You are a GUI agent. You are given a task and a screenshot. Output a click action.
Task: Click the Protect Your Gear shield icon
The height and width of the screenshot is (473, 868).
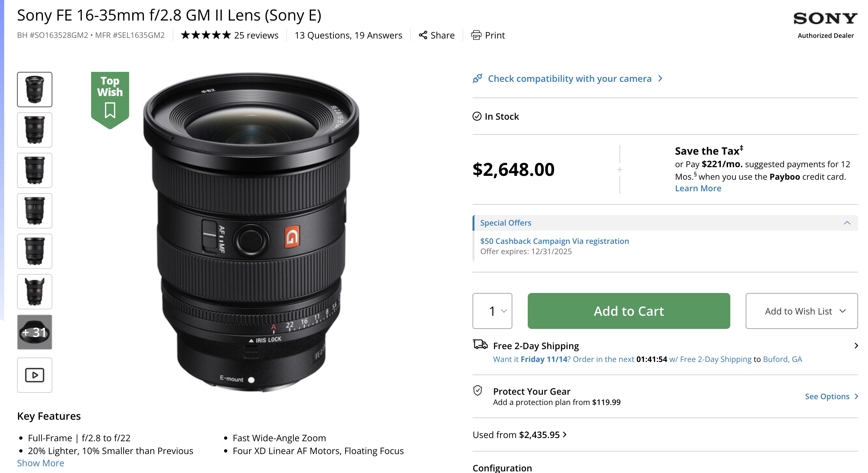pos(477,391)
